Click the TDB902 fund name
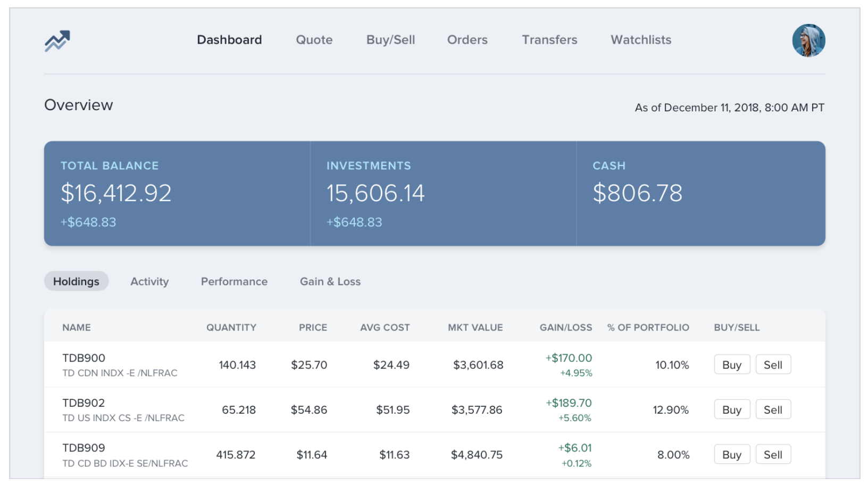The image size is (868, 486). point(84,403)
